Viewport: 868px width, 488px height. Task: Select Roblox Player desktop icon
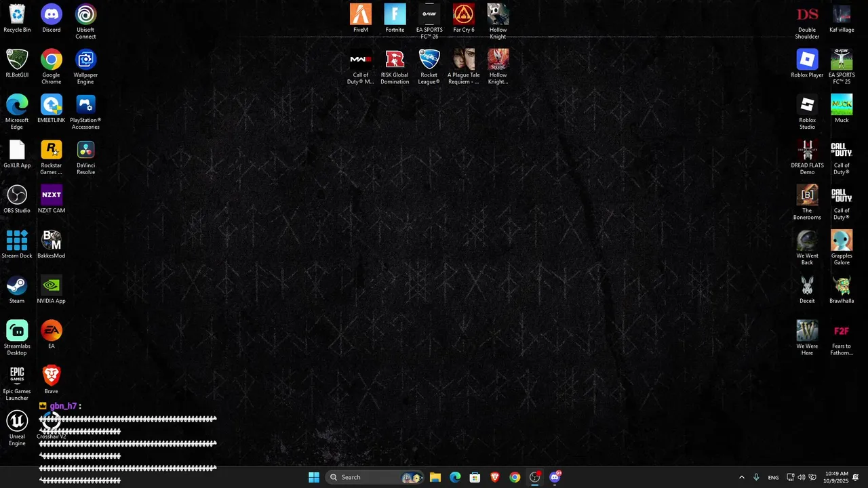[x=807, y=64]
